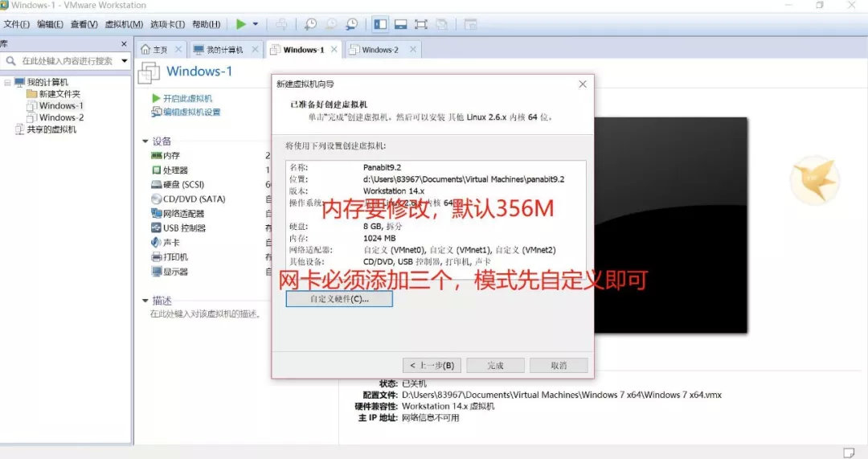
Task: Click the 处理器 device icon
Action: click(156, 170)
